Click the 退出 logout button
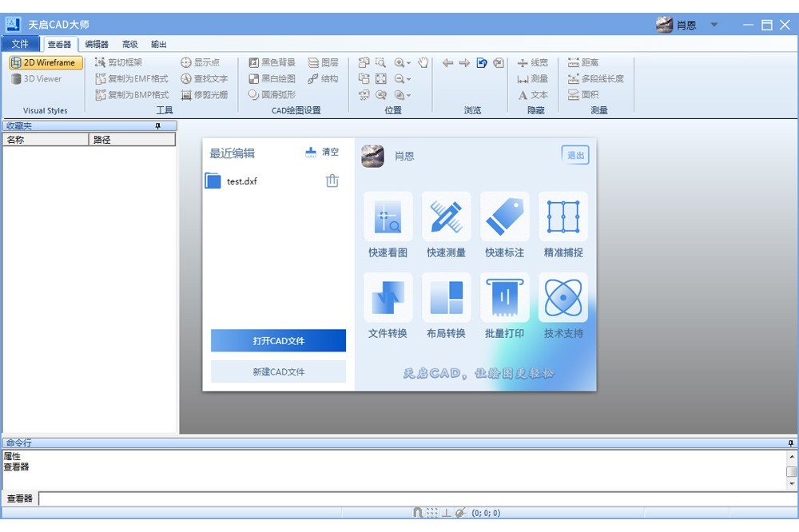Viewport: 799px width, 532px height. pos(575,156)
